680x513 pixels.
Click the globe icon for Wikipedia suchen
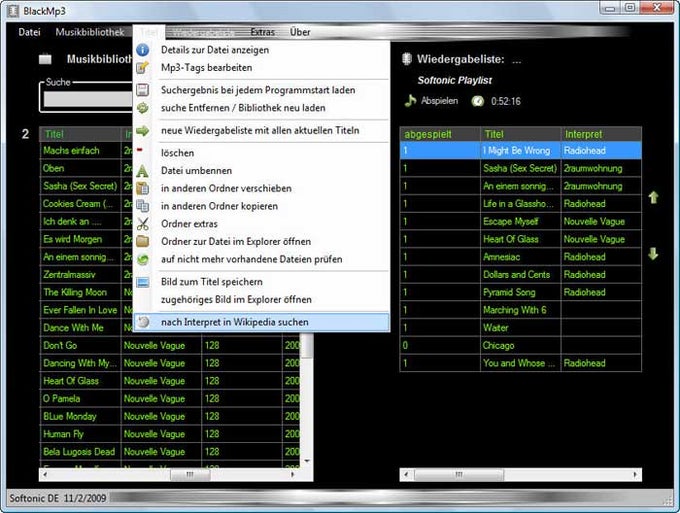tap(144, 322)
